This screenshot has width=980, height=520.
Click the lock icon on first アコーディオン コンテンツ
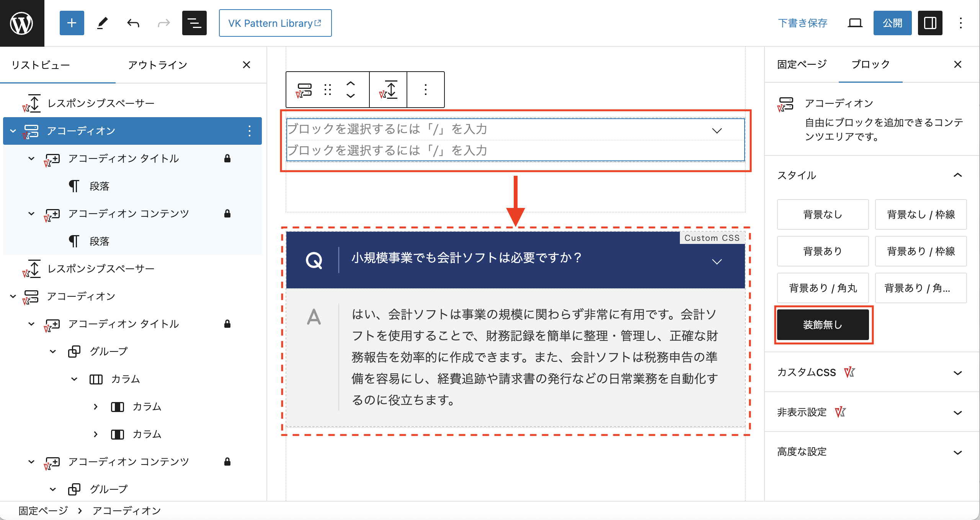point(227,214)
